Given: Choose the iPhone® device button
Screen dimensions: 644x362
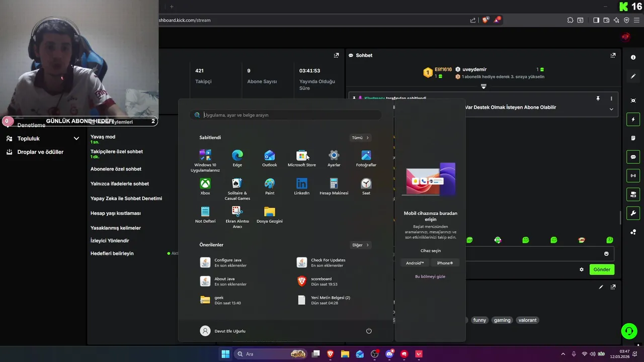Looking at the screenshot, I should tap(445, 263).
